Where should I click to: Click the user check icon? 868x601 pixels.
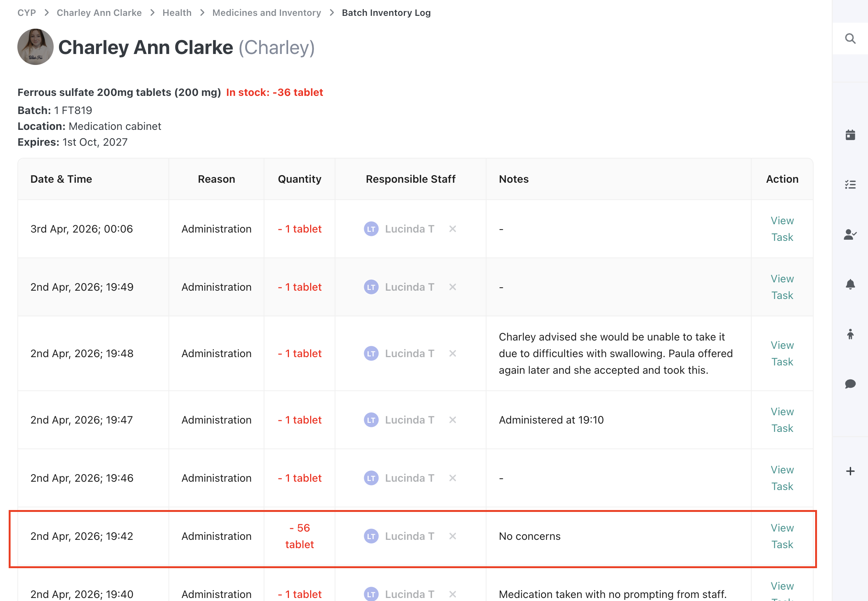pyautogui.click(x=850, y=234)
